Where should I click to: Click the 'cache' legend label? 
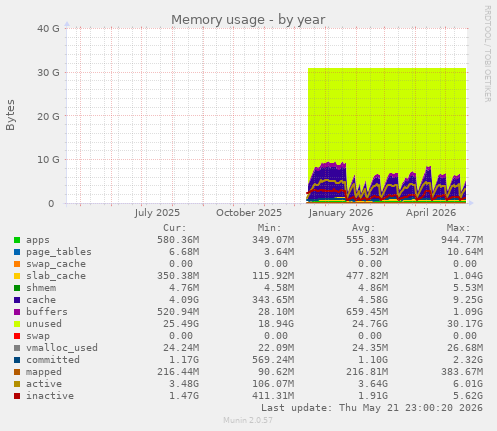click(x=41, y=300)
